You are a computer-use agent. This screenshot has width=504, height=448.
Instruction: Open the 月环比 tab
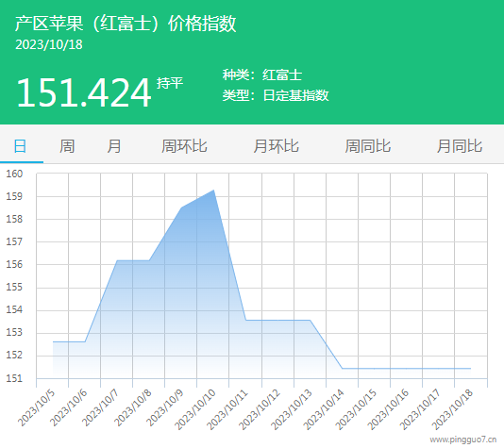pyautogui.click(x=276, y=146)
